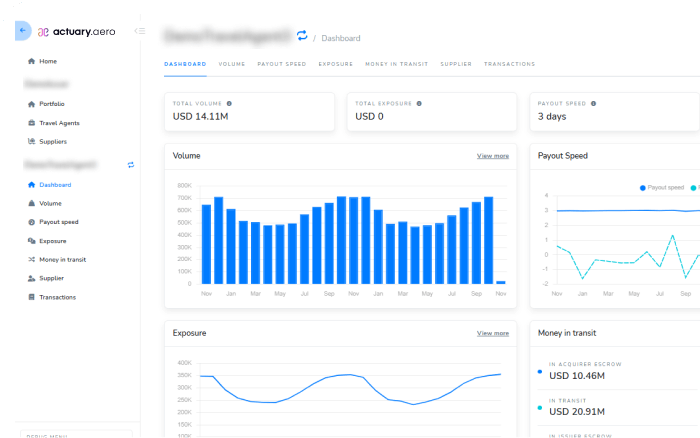Viewport: 700px width, 438px height.
Task: Click the actuary.aero logo
Action: [76, 32]
